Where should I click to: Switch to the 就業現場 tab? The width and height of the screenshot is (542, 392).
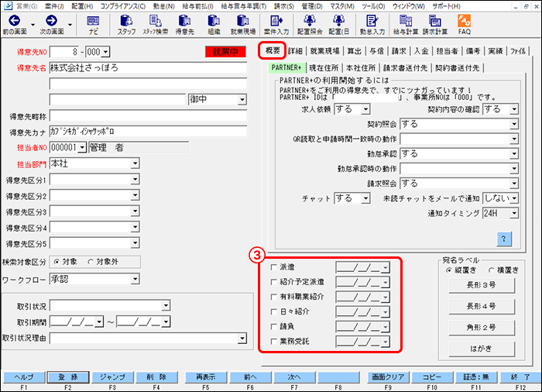pyautogui.click(x=325, y=51)
